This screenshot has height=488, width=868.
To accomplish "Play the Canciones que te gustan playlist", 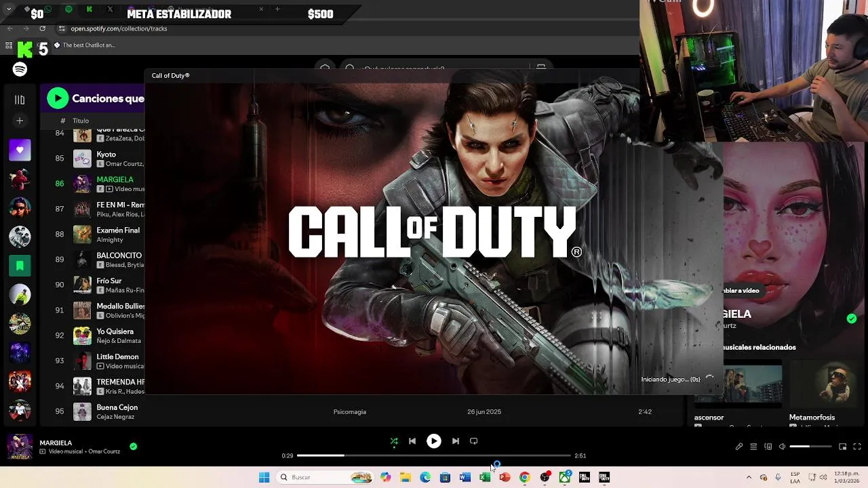I will point(58,98).
